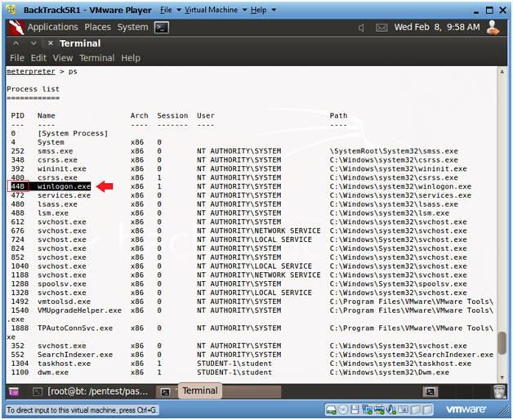Click the VMware Player logo icon in title bar
Viewport: 513px width, 420px height.
coord(11,10)
